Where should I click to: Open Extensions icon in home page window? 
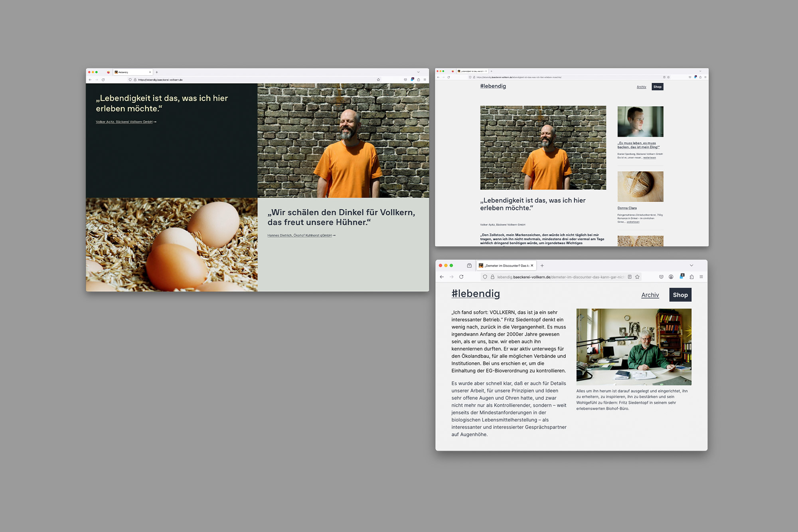(419, 80)
